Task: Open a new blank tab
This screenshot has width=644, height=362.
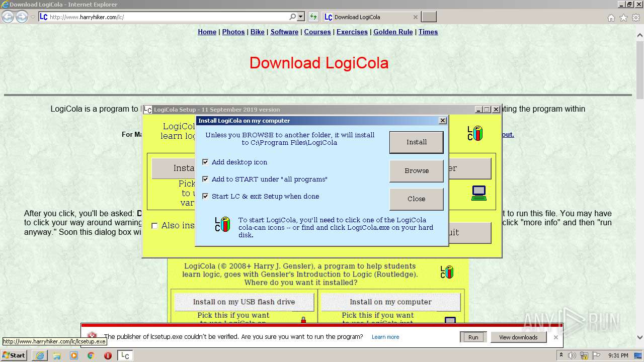Action: pyautogui.click(x=429, y=17)
